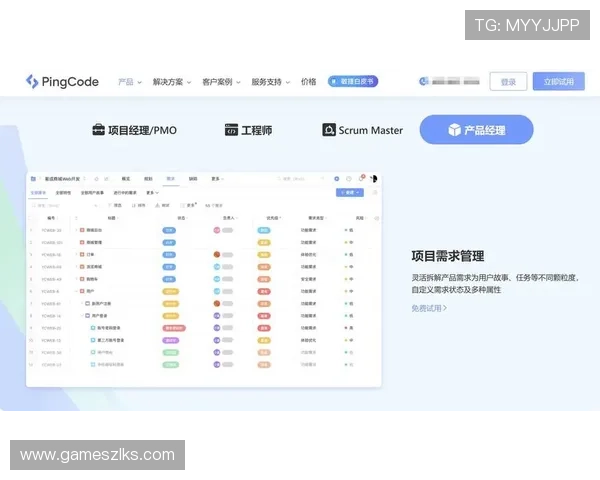Viewport: 600px width, 480px height.
Task: Click the 筛选 filter icon in toolbar
Action: [x=110, y=206]
